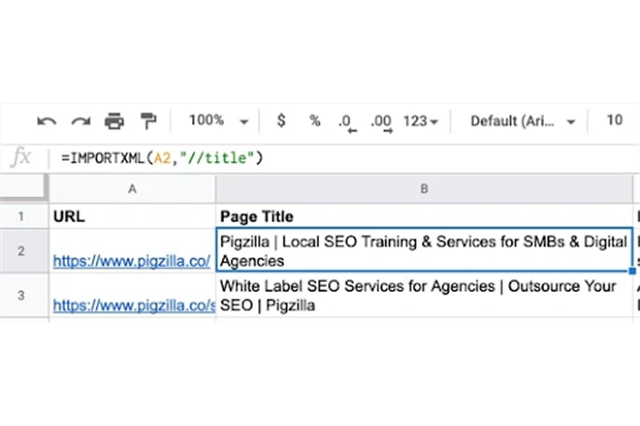This screenshot has width=640, height=426.
Task: Apply percent format
Action: (314, 121)
